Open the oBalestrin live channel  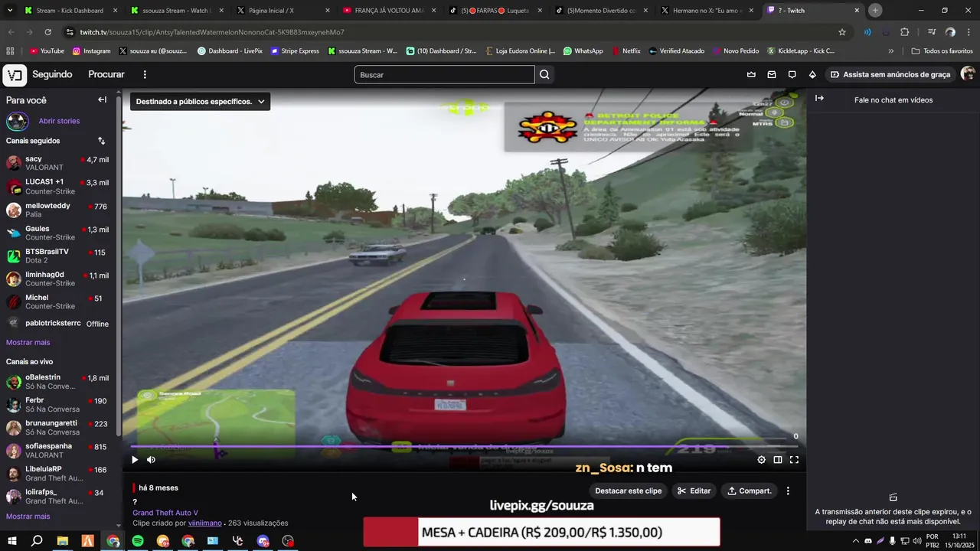pos(58,382)
